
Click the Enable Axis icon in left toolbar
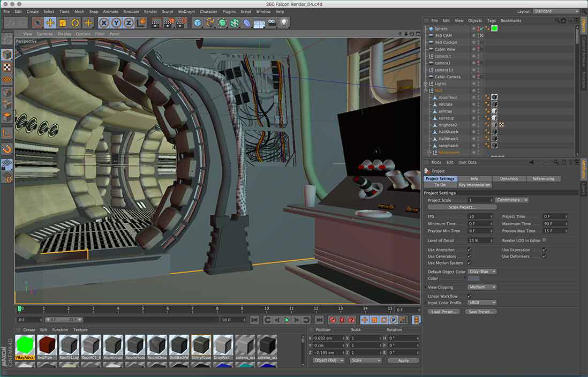point(7,133)
